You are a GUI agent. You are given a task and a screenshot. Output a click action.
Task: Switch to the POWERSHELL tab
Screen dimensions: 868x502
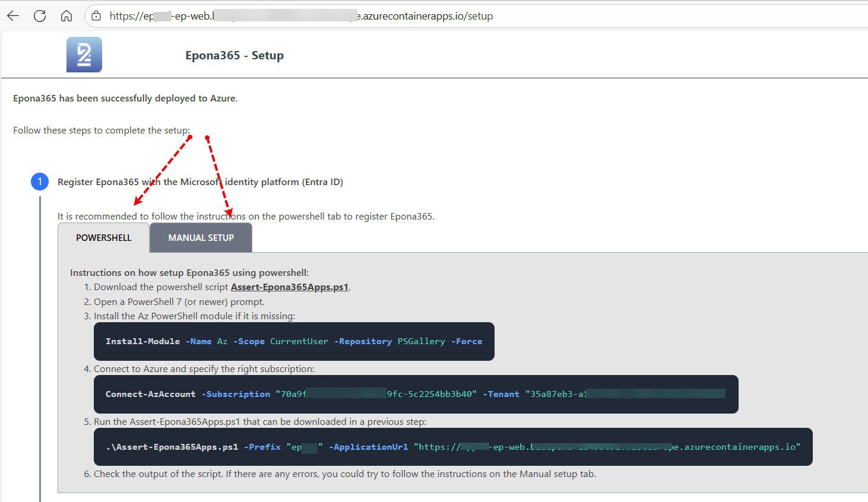tap(104, 238)
